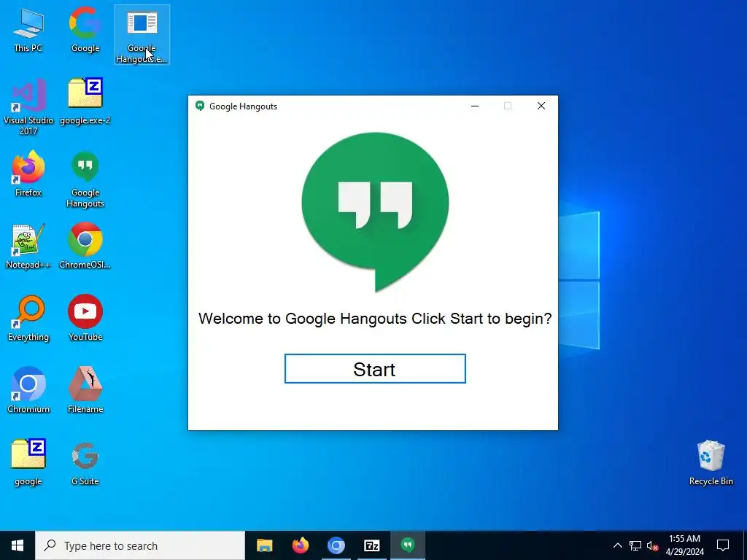Select the Visual Studio 2017 desktop icon
This screenshot has height=560, width=747.
point(28,106)
